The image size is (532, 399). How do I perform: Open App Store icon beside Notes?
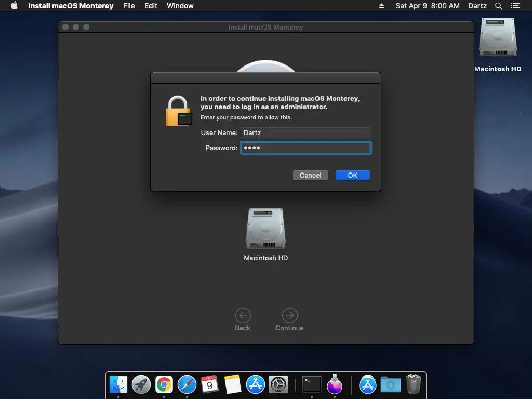(x=255, y=384)
